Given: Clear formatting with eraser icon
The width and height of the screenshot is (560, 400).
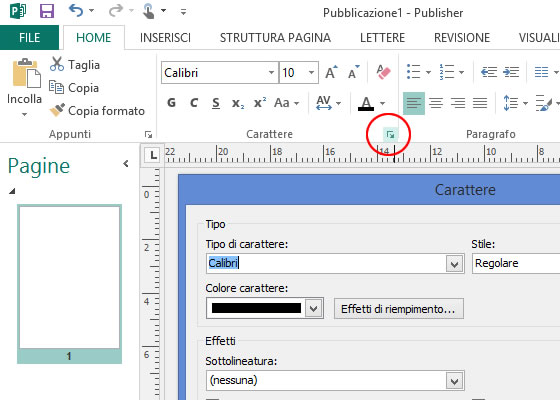Looking at the screenshot, I should coord(383,72).
